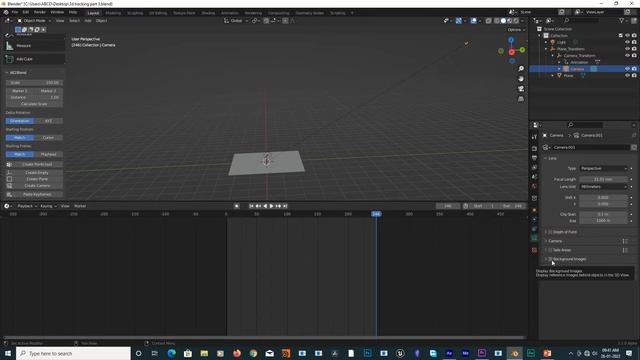Viewport: 640px width, 360px height.
Task: Select wireframe viewport shading mode
Action: (x=497, y=20)
